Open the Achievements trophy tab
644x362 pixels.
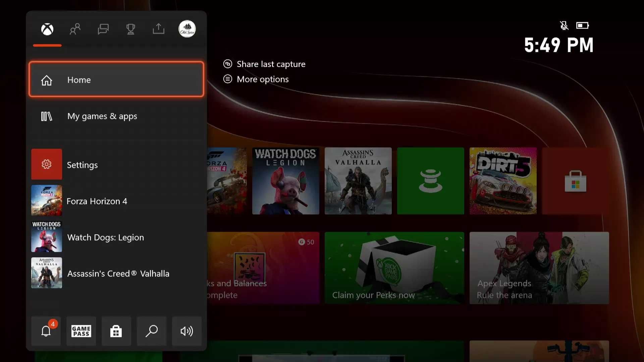(x=130, y=29)
